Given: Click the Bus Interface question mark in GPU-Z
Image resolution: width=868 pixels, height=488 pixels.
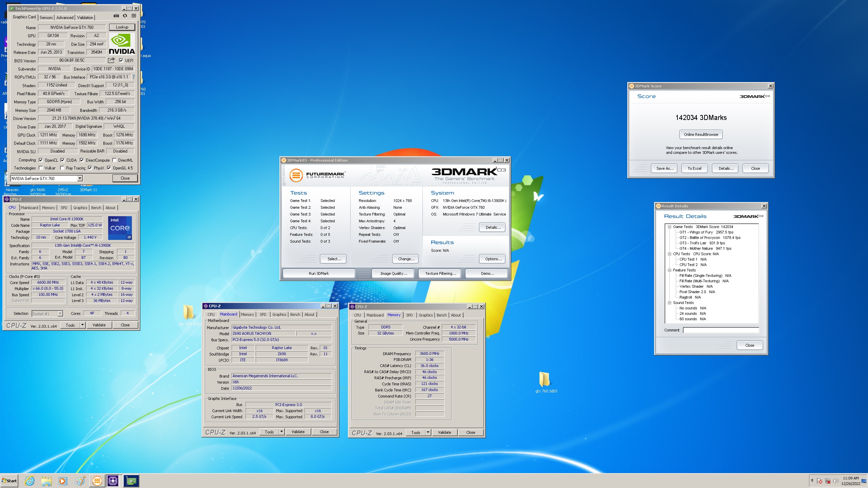Looking at the screenshot, I should click(133, 77).
